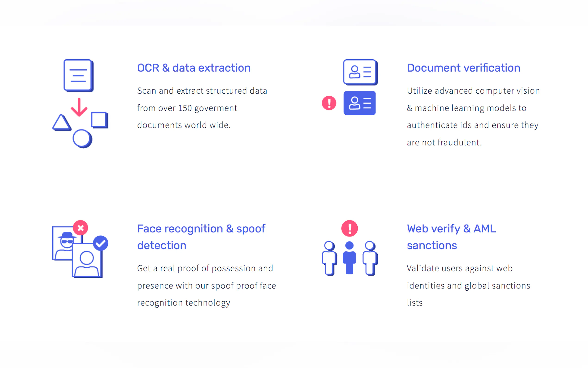The height and width of the screenshot is (368, 588).
Task: Click the triangle shape icon
Action: pyautogui.click(x=62, y=122)
